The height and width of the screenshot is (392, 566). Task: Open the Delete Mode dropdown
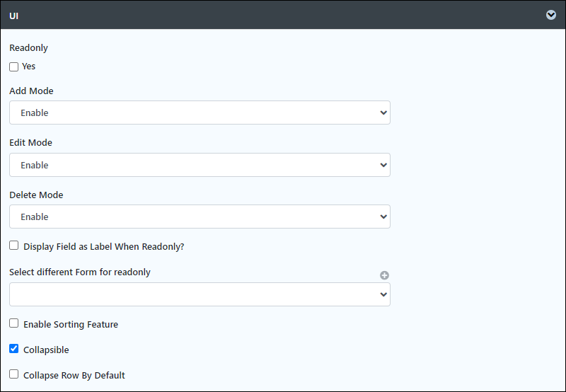pyautogui.click(x=200, y=217)
